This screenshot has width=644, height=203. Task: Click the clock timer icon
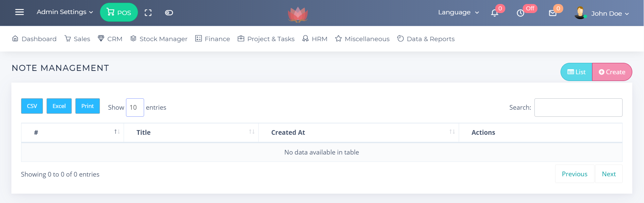(520, 13)
